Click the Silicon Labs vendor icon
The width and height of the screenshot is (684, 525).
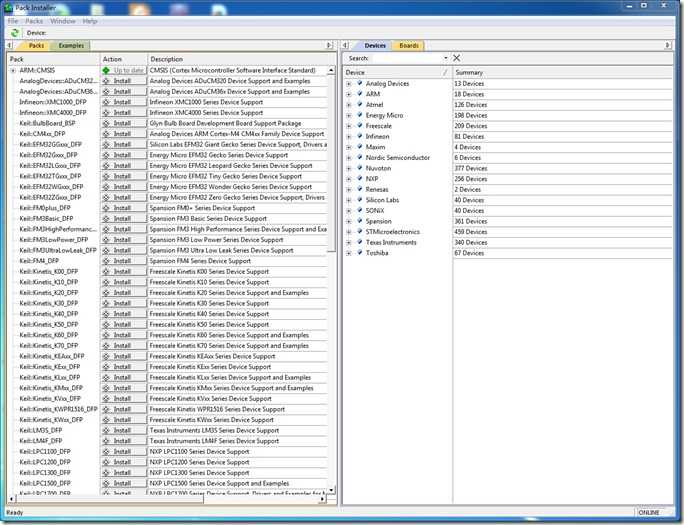[360, 199]
